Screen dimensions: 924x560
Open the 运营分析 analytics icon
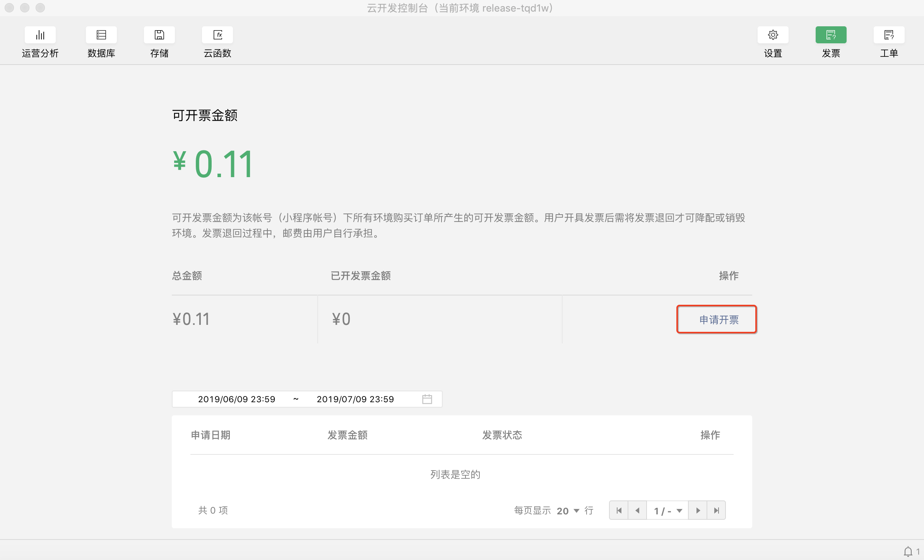point(40,35)
